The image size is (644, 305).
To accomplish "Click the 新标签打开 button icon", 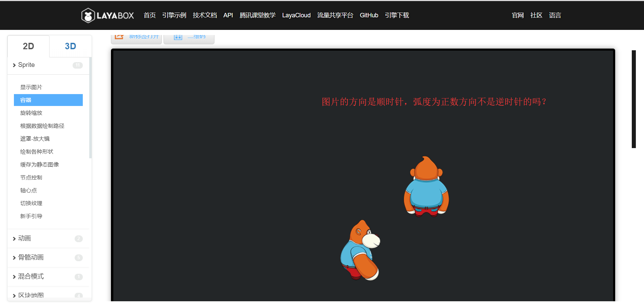I will pyautogui.click(x=119, y=36).
